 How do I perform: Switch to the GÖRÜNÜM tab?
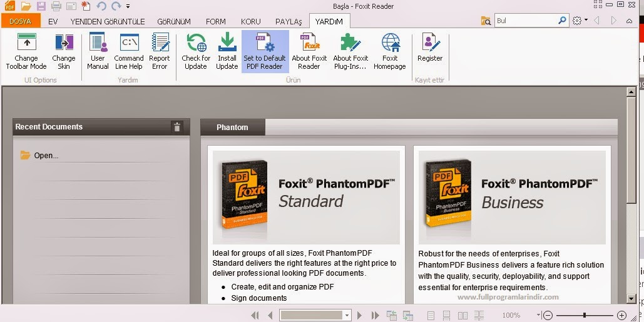(174, 21)
